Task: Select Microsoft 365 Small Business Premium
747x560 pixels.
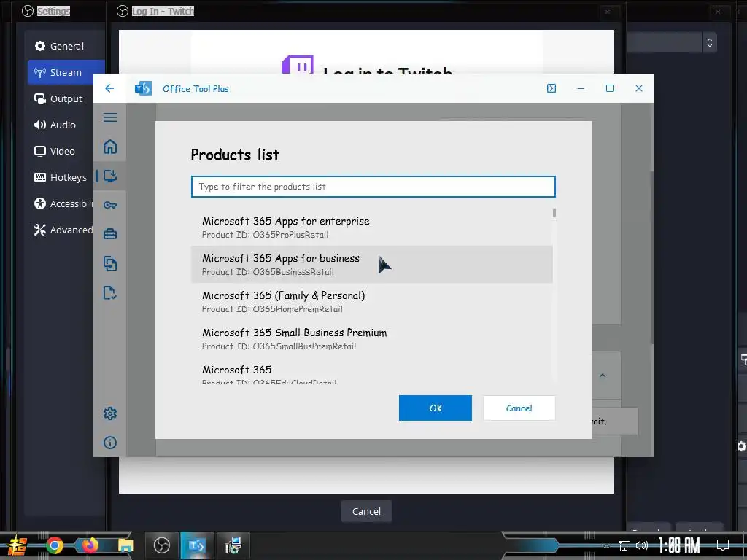Action: 371,338
